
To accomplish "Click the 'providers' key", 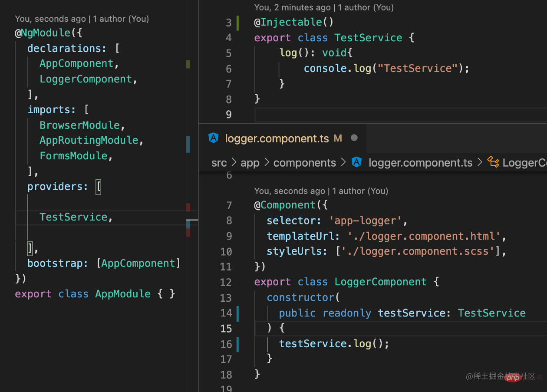I will tap(55, 186).
